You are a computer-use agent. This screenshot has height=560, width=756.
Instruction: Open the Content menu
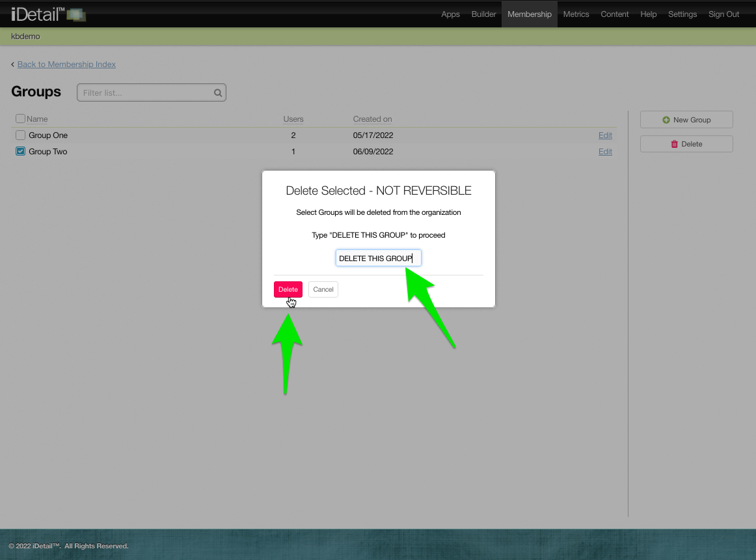pyautogui.click(x=614, y=14)
